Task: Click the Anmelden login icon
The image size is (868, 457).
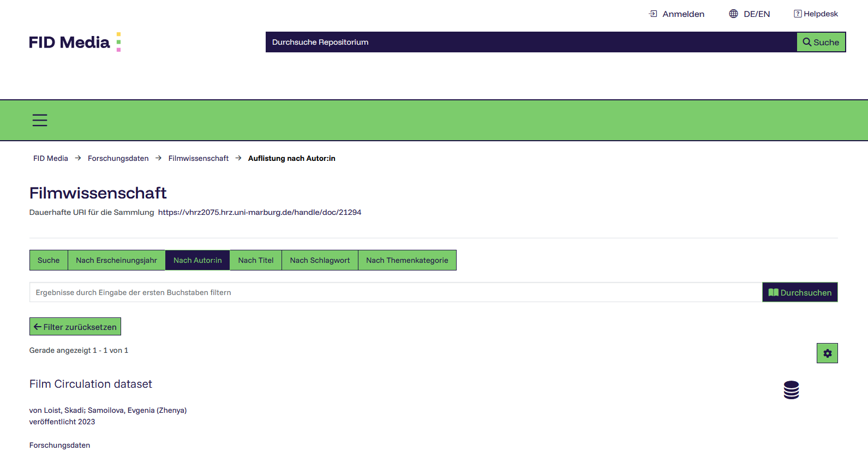Action: click(x=653, y=14)
